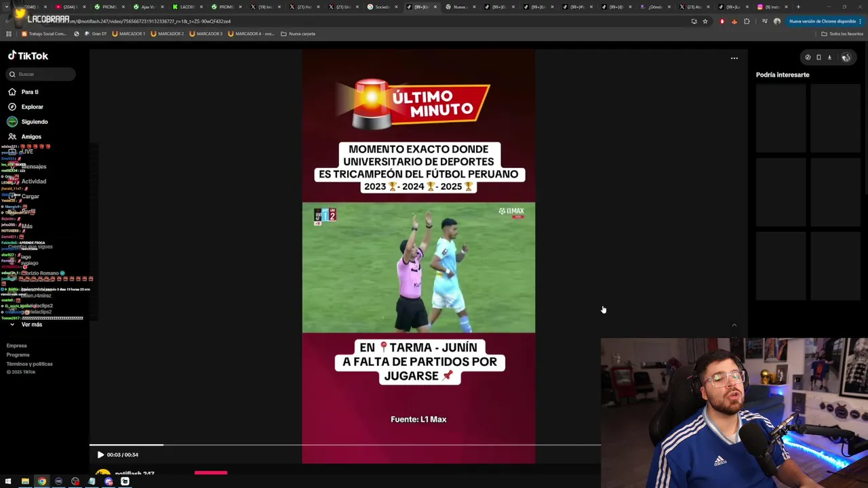Viewport: 868px width, 488px height.
Task: Open the MARCADOR 4 bookmark
Action: (251, 34)
